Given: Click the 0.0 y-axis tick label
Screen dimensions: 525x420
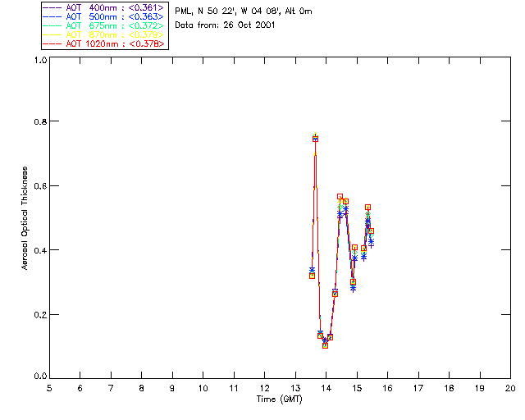Looking at the screenshot, I should [x=40, y=377].
